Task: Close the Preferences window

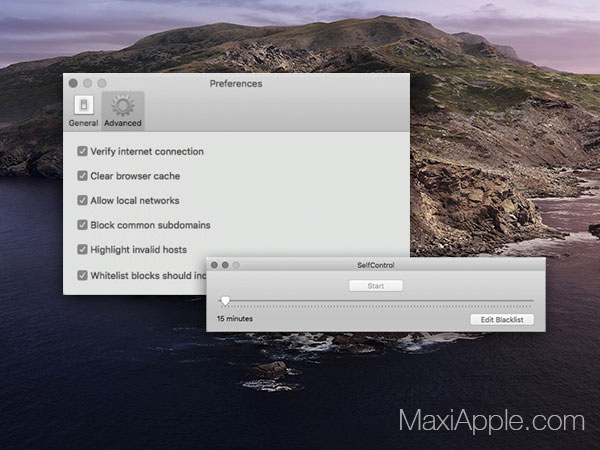Action: tap(73, 83)
